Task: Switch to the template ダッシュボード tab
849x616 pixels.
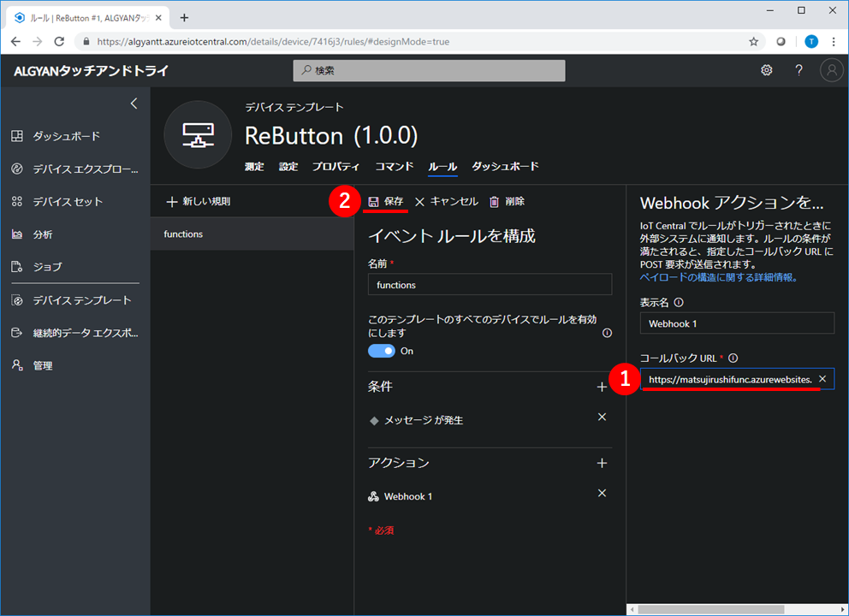Action: tap(505, 166)
